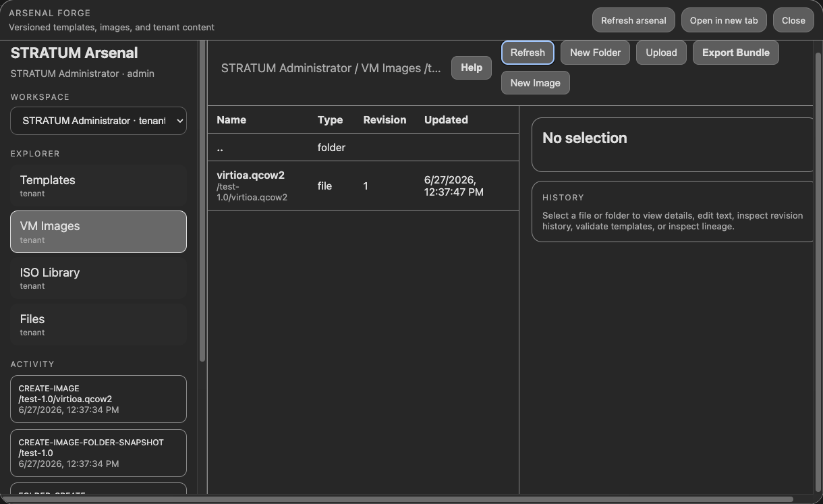Image resolution: width=823 pixels, height=504 pixels.
Task: Click the Upload button
Action: click(661, 53)
